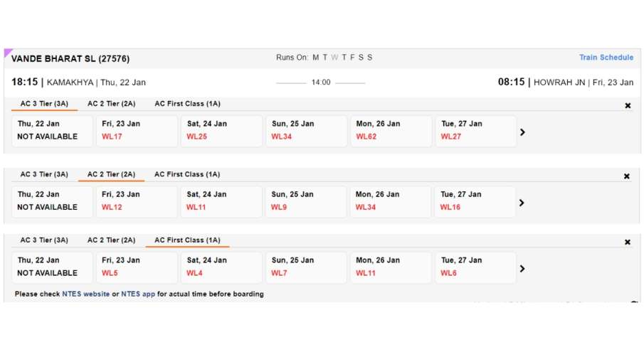Image resolution: width=644 pixels, height=362 pixels.
Task: Switch to AC 2 Tier tab in top panel
Action: (111, 104)
